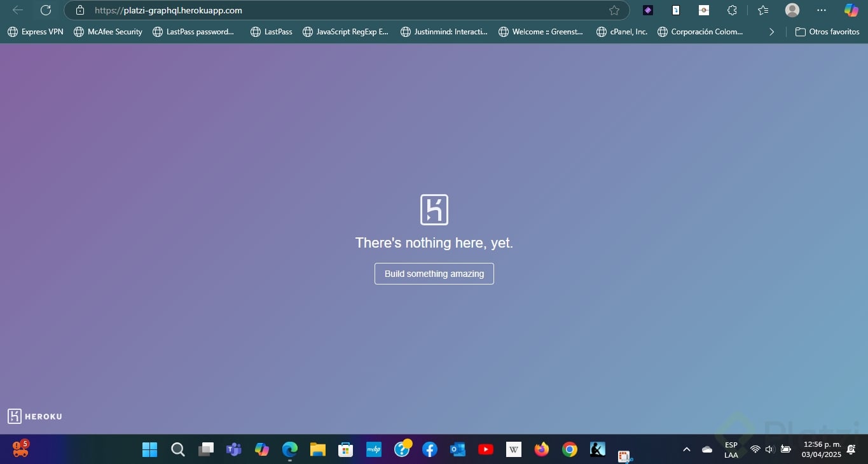Launch the myHP app from the taskbar

[x=374, y=449]
